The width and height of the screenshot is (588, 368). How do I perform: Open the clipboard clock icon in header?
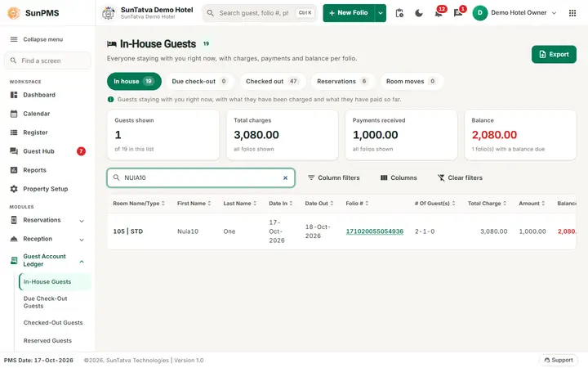tap(399, 13)
